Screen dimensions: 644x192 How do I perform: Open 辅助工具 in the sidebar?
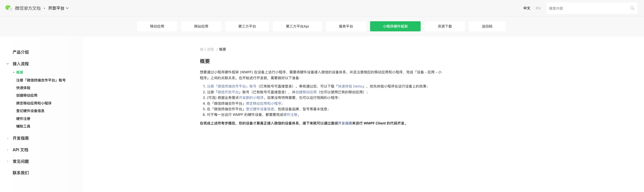[23, 126]
